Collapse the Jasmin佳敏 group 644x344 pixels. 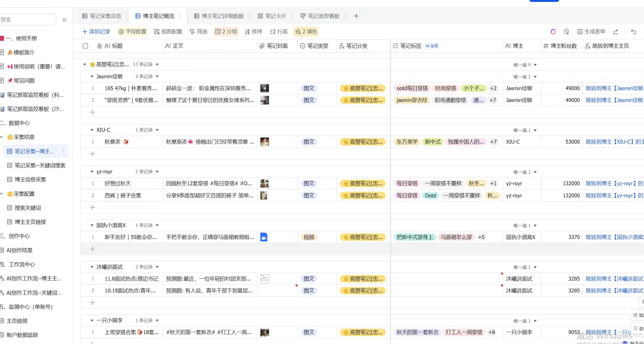point(91,76)
